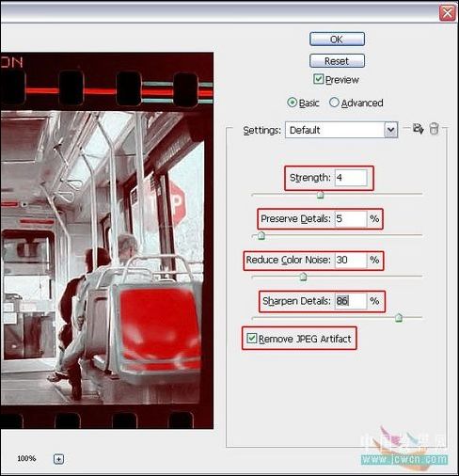This screenshot has width=459, height=476.
Task: Click the zoom in plus icon
Action: [58, 459]
